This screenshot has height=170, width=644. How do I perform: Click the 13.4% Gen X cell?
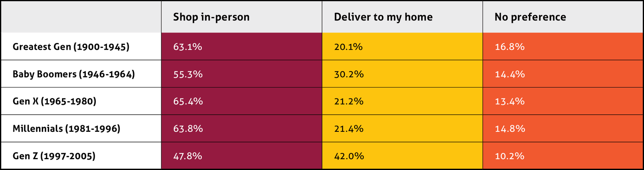click(510, 101)
